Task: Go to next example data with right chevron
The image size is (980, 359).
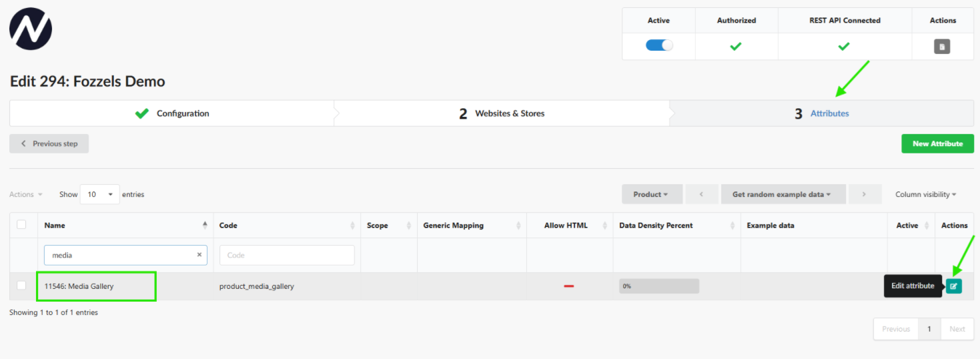Action: (865, 194)
